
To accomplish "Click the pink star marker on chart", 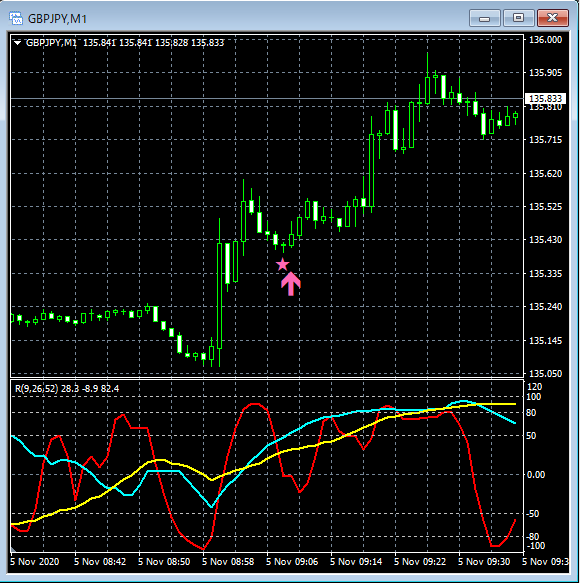I will pos(283,264).
